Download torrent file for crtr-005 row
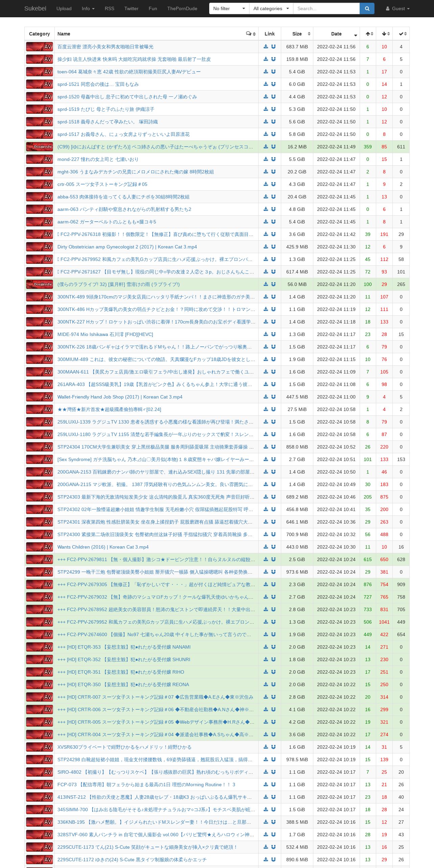This screenshot has height=868, width=434. tap(266, 184)
